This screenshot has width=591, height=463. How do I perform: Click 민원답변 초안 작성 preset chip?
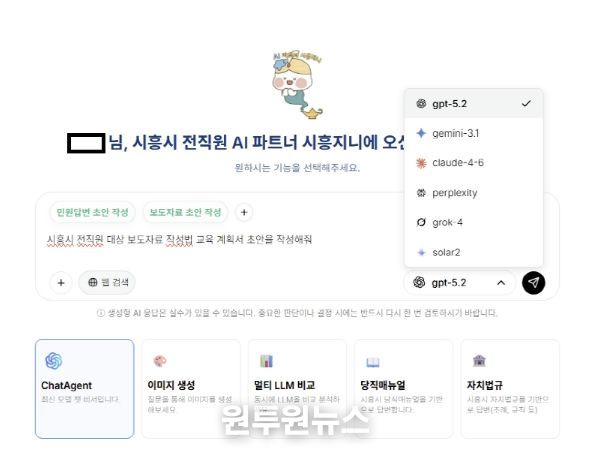point(92,212)
